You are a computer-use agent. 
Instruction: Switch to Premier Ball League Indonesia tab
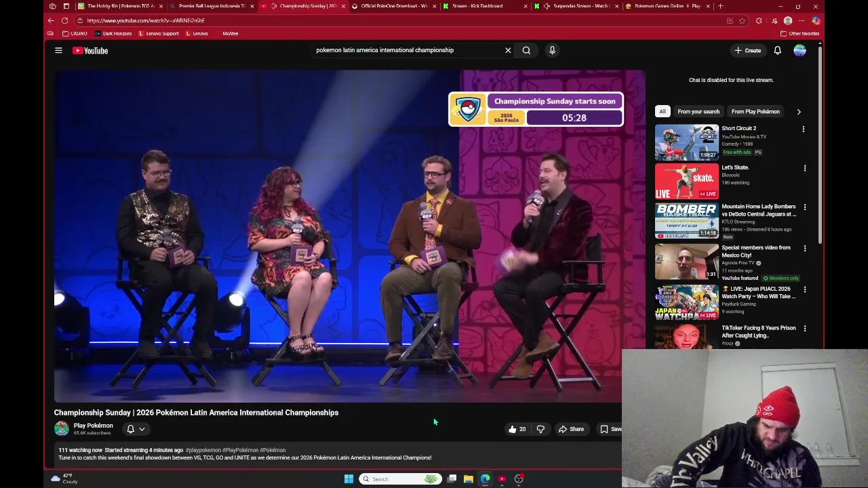tap(212, 6)
